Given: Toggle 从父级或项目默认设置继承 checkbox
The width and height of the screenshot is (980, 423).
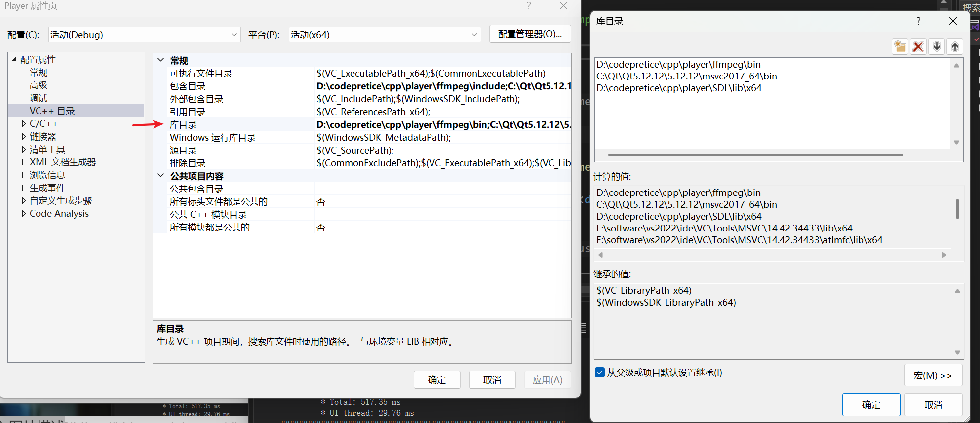Looking at the screenshot, I should click(600, 372).
